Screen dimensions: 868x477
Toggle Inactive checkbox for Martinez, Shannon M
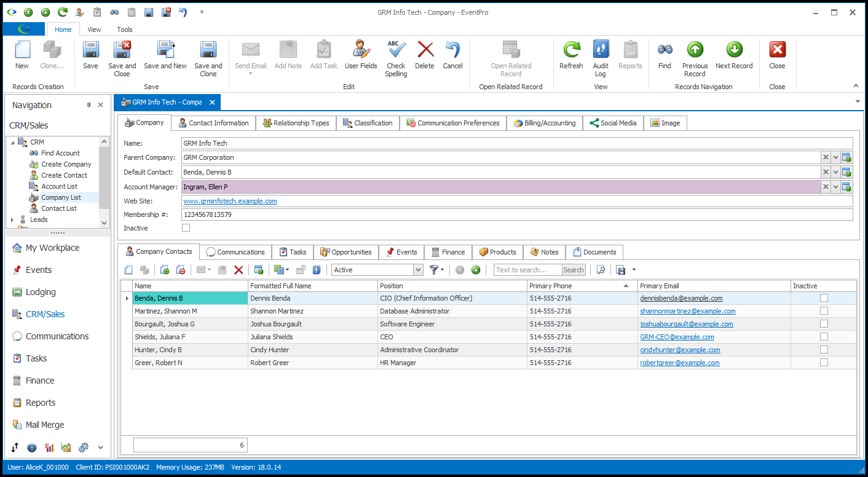pyautogui.click(x=824, y=311)
